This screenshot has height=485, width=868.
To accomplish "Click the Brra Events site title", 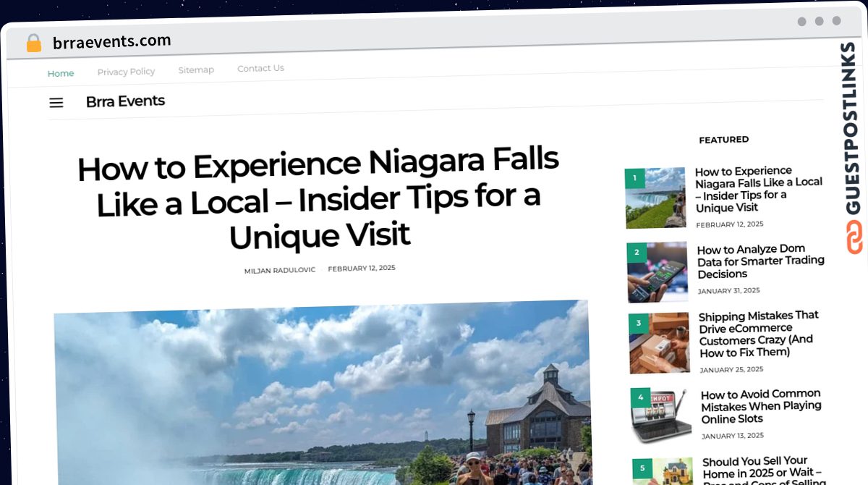I will (x=125, y=101).
